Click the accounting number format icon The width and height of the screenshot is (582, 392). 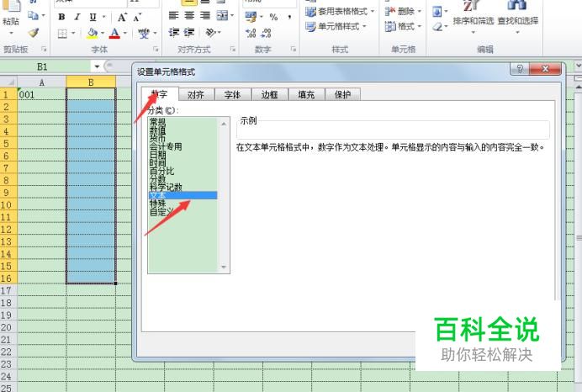point(251,17)
